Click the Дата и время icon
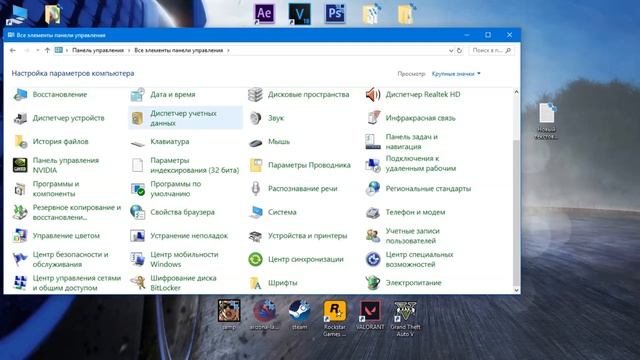 click(x=138, y=94)
